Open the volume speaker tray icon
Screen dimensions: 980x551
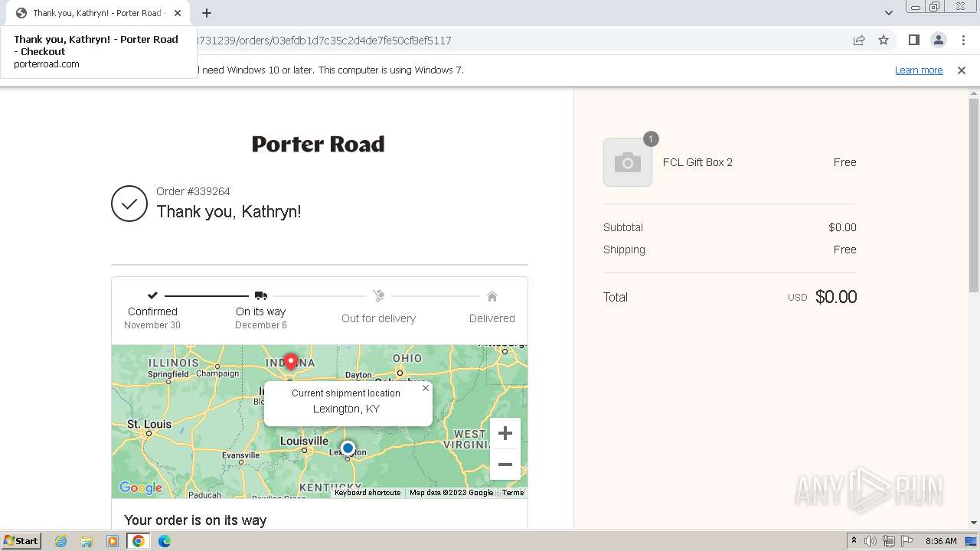click(871, 541)
